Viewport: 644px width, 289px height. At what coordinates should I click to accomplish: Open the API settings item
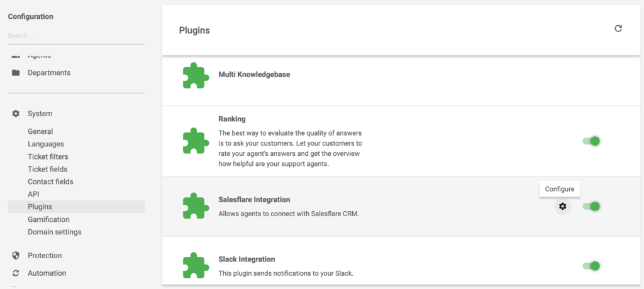pos(33,194)
